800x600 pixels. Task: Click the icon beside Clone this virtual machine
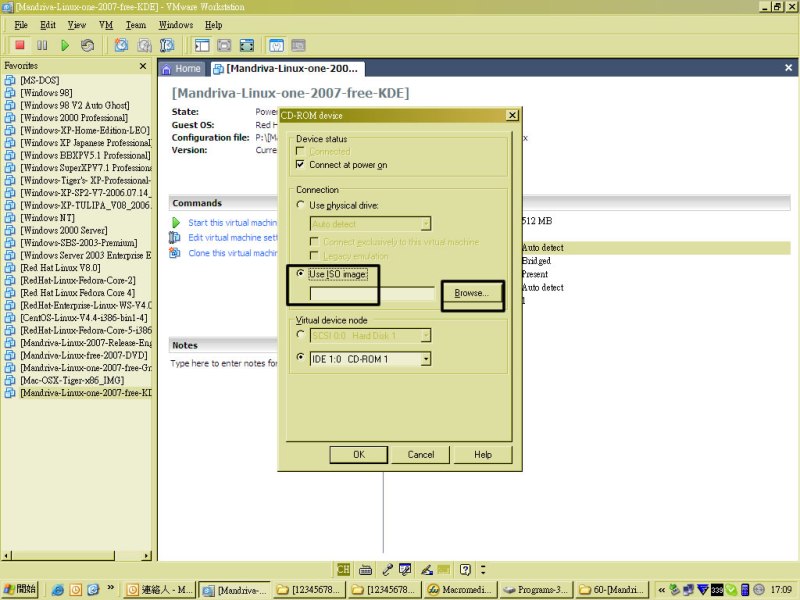point(174,253)
